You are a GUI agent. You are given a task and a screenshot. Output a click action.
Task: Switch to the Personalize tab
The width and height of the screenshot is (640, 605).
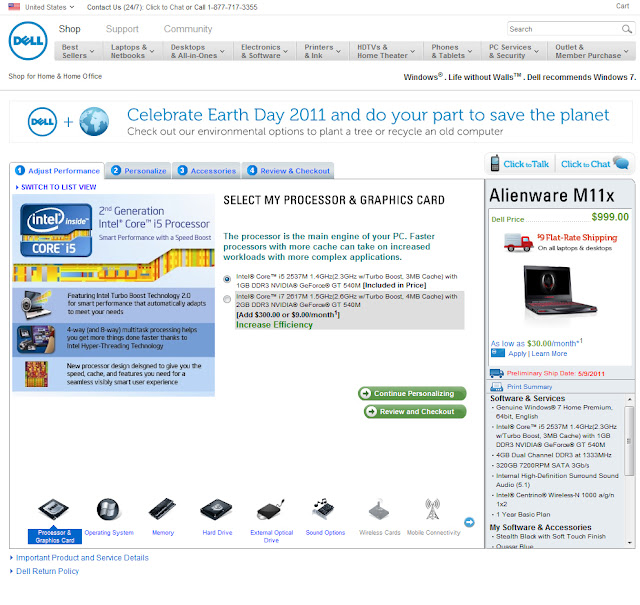coord(138,171)
